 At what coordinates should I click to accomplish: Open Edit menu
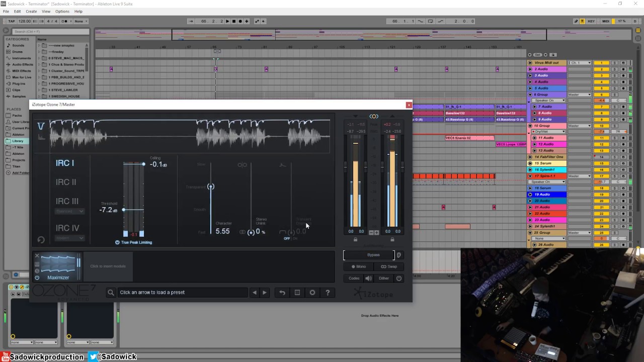(x=18, y=11)
